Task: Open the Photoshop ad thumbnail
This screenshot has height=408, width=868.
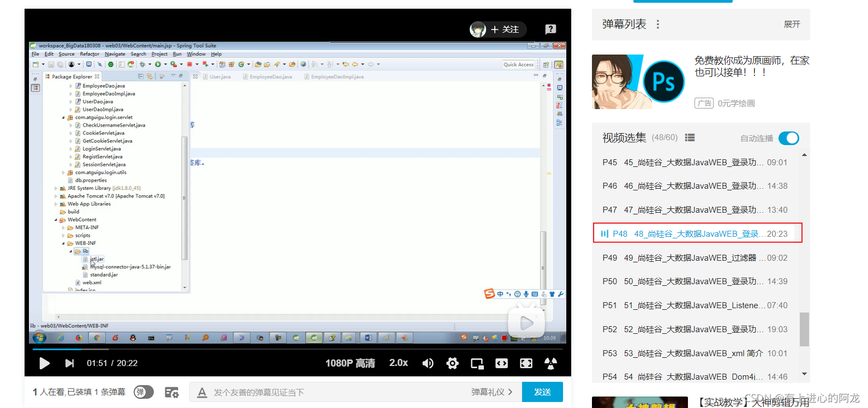Action: pyautogui.click(x=638, y=82)
